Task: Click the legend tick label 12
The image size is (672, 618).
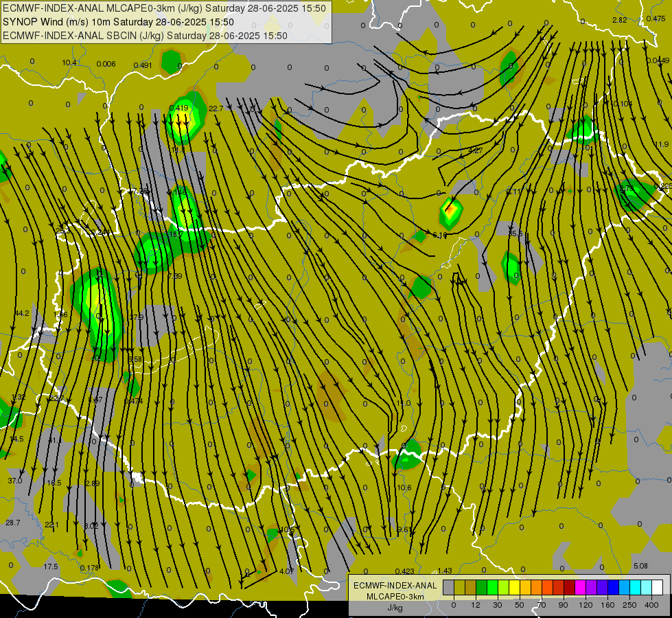Action: coord(475,605)
